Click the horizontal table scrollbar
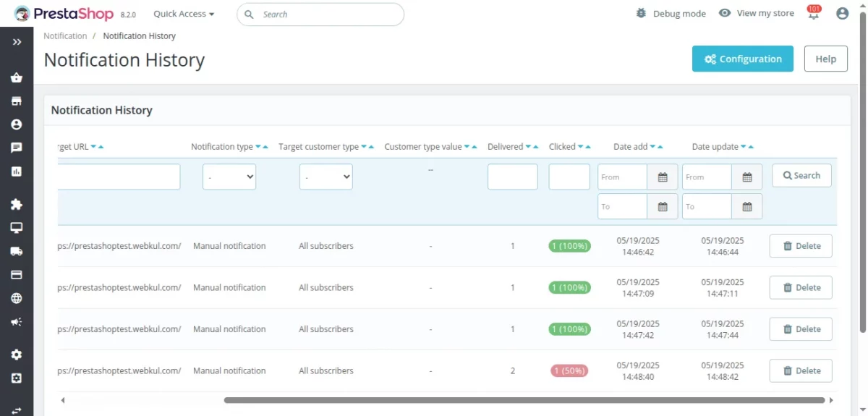This screenshot has width=868, height=416. pos(524,400)
